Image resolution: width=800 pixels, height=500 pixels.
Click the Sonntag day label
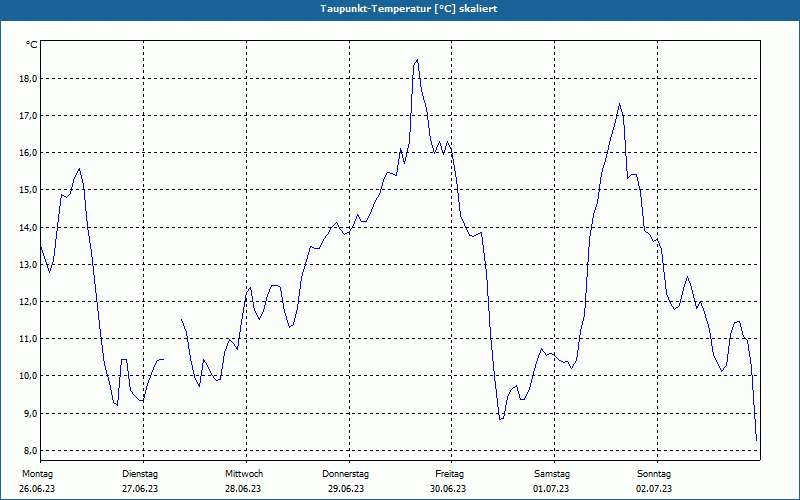coord(654,474)
